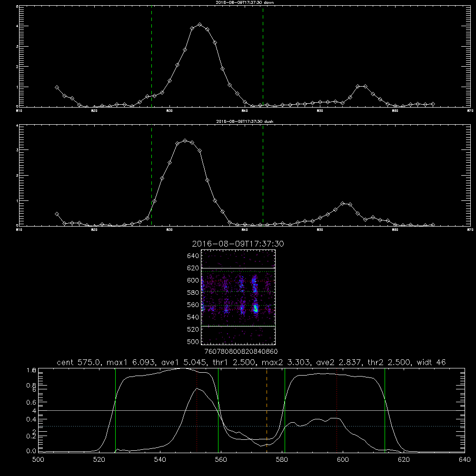Click 'cent 575.0' in bottom plot title
The height and width of the screenshot is (476, 476).
coord(80,362)
